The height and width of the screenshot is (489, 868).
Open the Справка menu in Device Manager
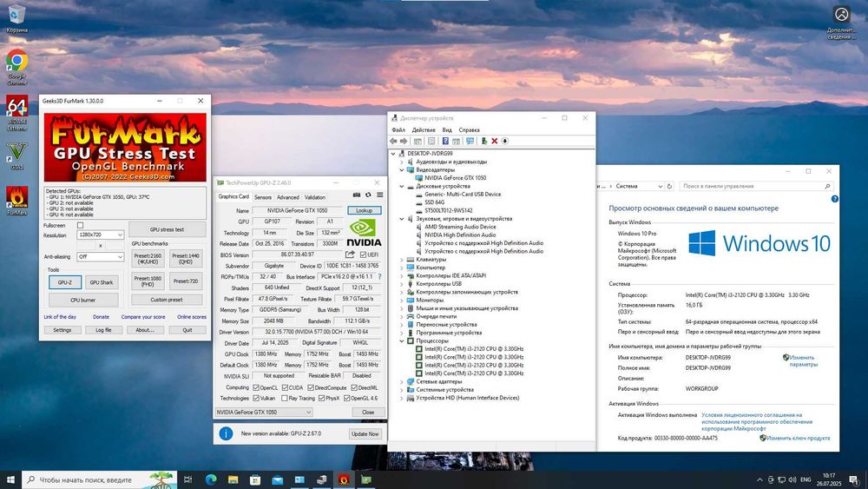[x=469, y=130]
